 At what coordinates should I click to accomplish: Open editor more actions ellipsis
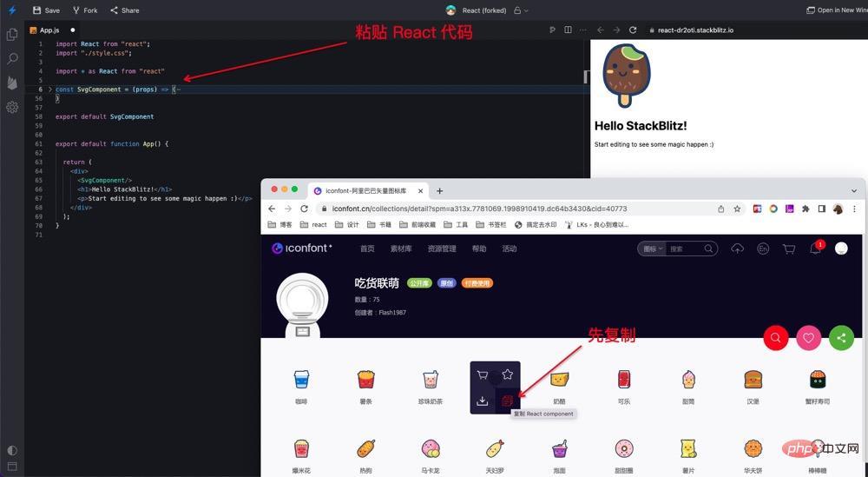[x=582, y=30]
